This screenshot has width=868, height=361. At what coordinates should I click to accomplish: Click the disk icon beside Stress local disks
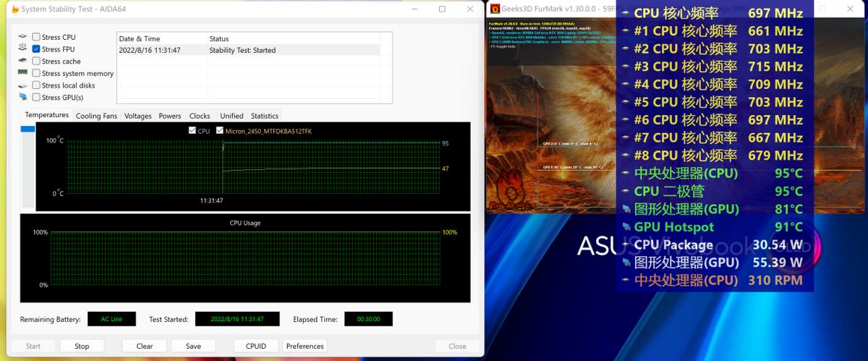tap(23, 85)
